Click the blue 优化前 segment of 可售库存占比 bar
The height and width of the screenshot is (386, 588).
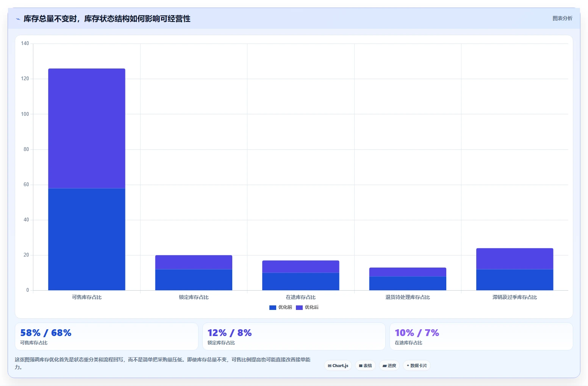87,239
